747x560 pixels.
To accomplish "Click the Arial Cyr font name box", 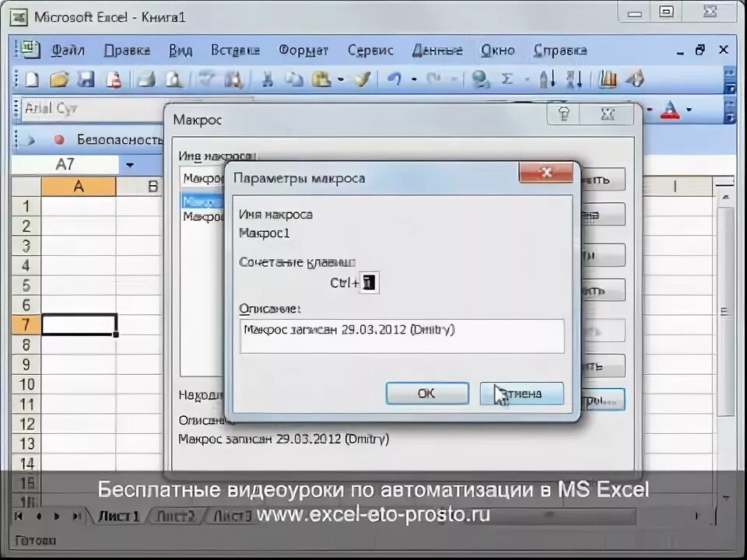I will 93,109.
